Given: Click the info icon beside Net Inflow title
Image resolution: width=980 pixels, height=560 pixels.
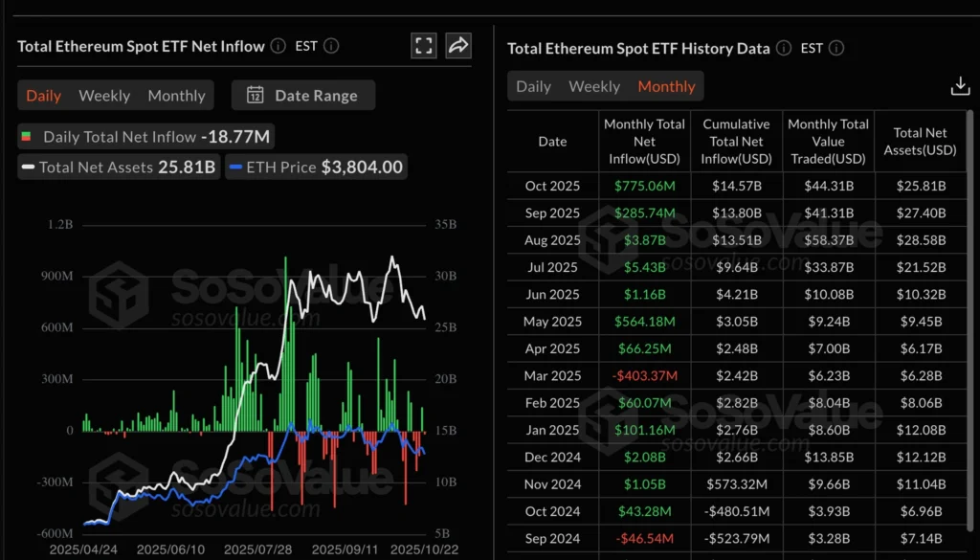Looking at the screenshot, I should coord(278,45).
